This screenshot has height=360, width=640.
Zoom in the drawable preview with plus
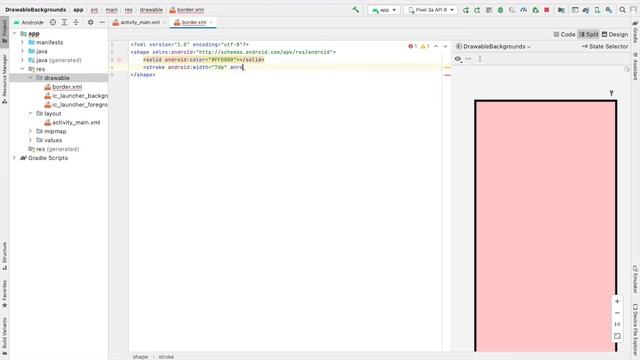click(617, 302)
